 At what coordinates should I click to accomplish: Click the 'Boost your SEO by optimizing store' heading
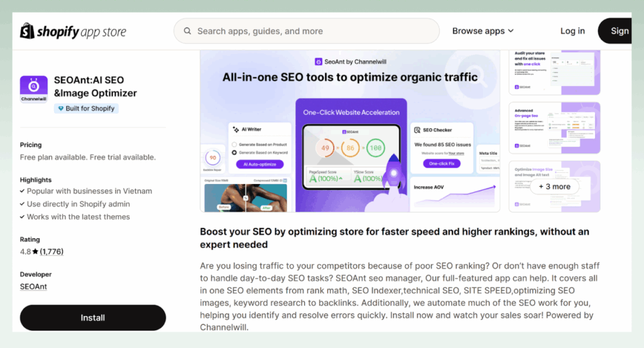394,238
